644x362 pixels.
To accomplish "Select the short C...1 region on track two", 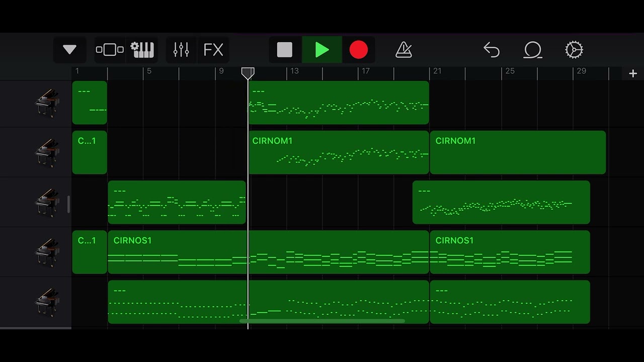I will tap(90, 152).
